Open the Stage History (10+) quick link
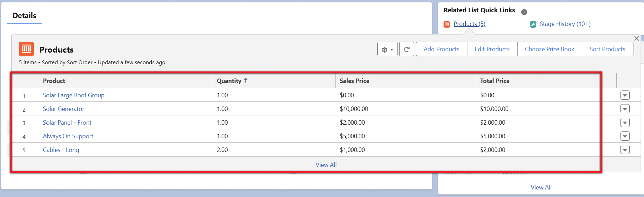The image size is (644, 197). 565,24
